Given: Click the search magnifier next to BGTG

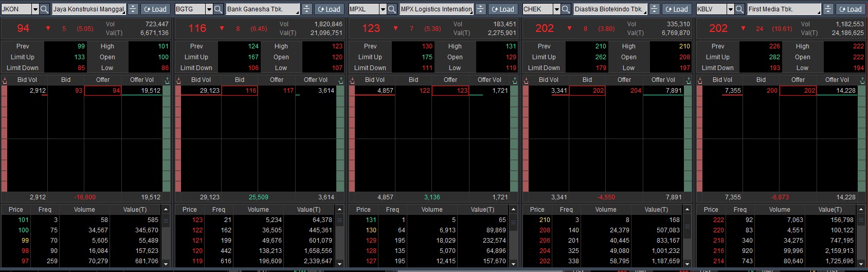Looking at the screenshot, I should [218, 9].
